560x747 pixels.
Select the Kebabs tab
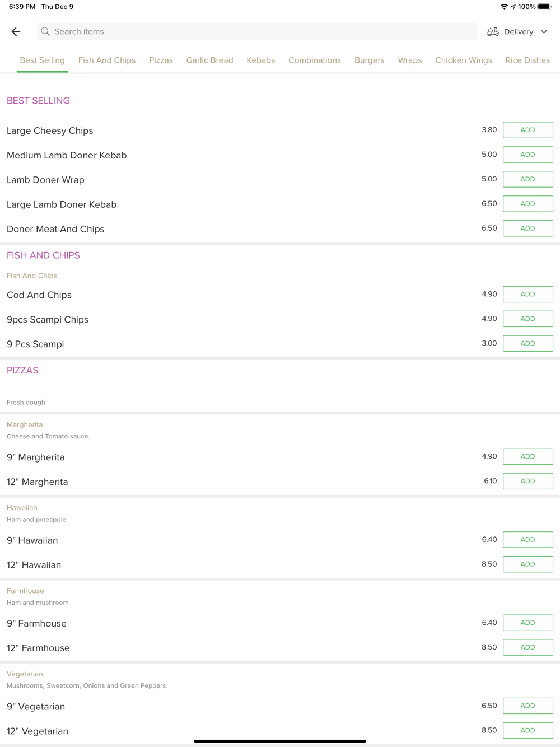(x=260, y=60)
